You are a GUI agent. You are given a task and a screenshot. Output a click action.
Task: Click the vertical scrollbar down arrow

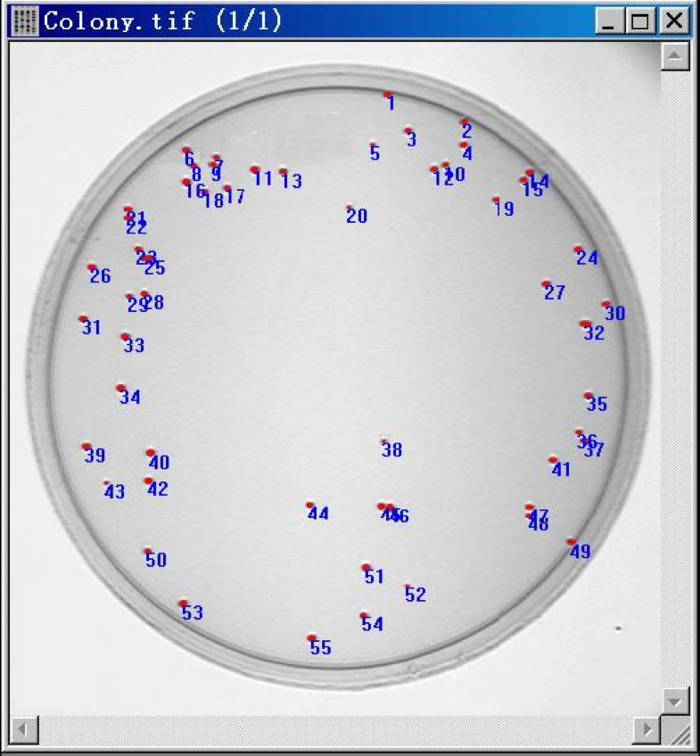click(x=674, y=701)
